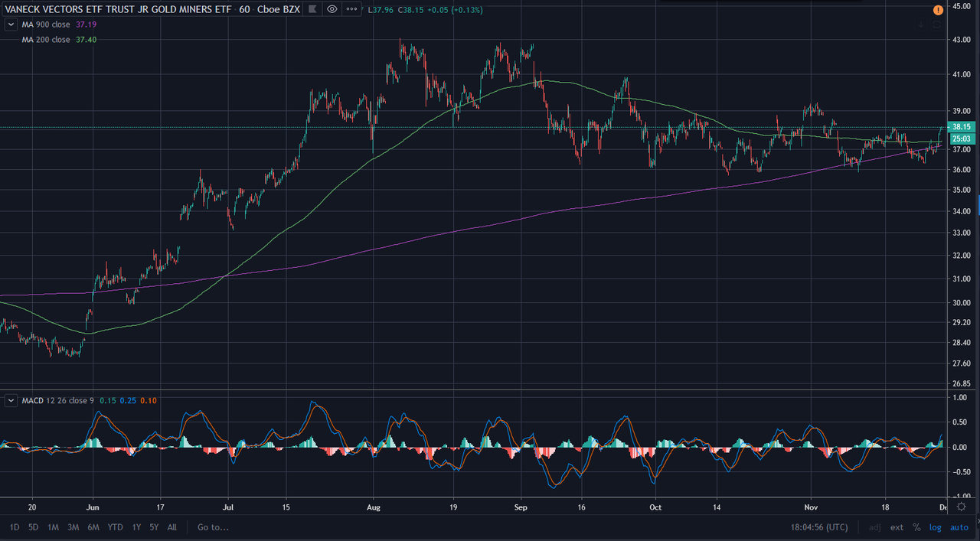Select the YTD date range

[x=116, y=527]
